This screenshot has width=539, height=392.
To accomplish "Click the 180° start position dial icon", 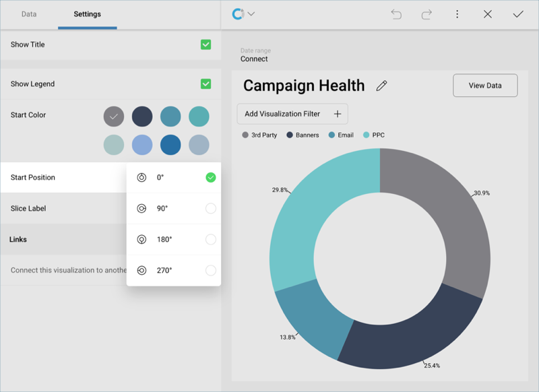I will 141,240.
